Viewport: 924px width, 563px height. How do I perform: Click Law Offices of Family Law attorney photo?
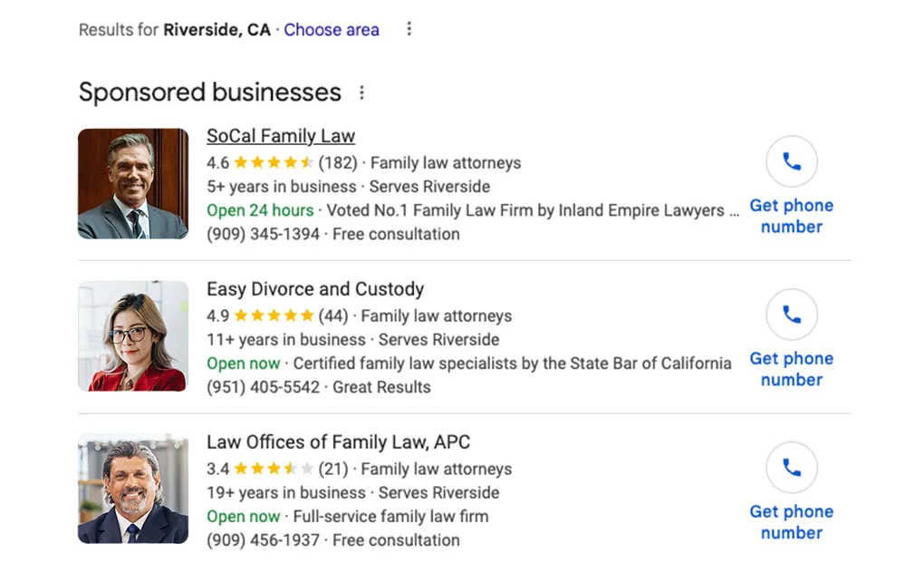click(x=133, y=489)
